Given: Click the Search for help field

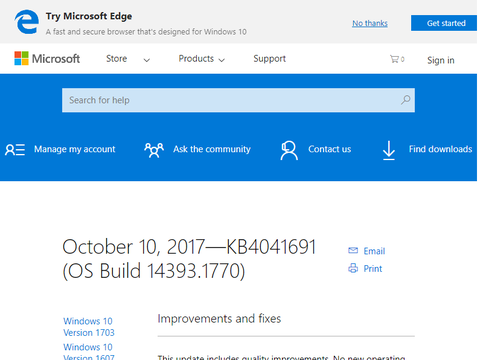Looking at the screenshot, I should pos(238,100).
